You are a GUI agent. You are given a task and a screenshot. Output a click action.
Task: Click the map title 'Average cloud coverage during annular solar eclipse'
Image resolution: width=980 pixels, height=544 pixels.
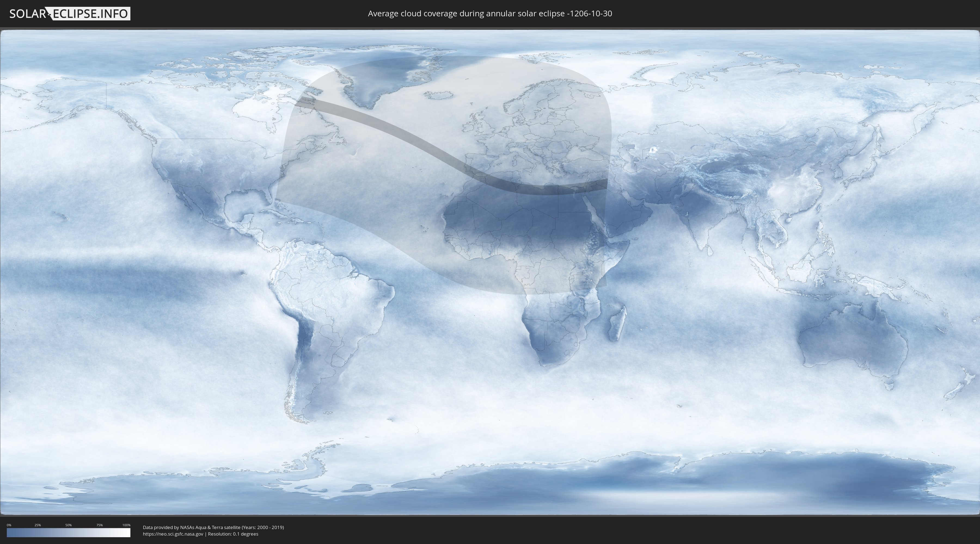point(490,14)
